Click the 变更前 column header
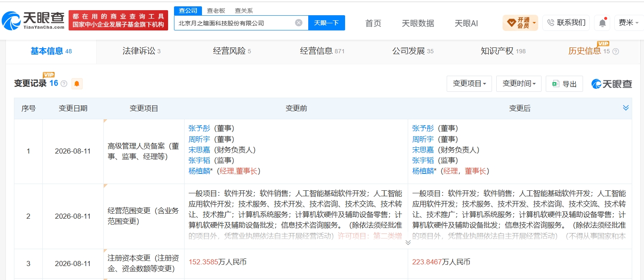 pos(296,108)
